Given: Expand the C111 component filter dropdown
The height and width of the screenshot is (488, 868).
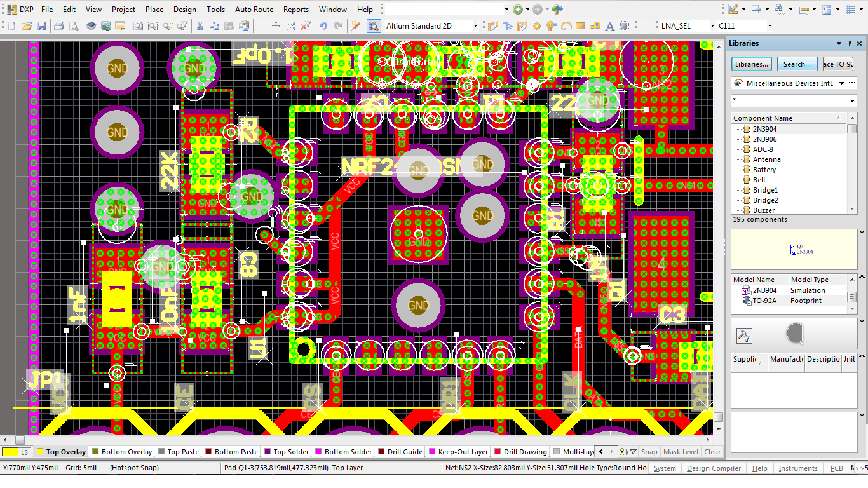Looking at the screenshot, I should tap(770, 26).
